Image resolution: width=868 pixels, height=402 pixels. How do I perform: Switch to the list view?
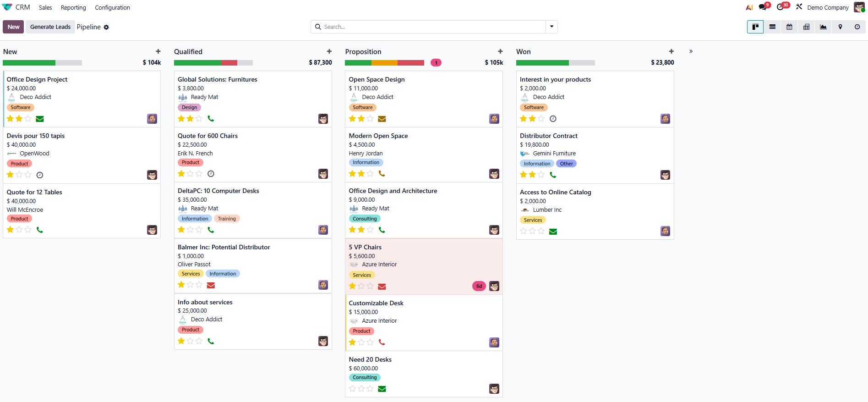(x=772, y=27)
